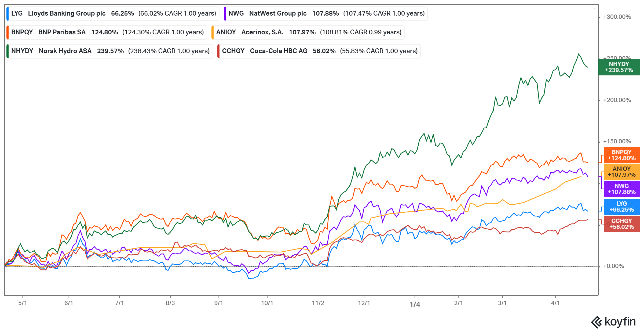
Task: Click the BNPQY BNP Paribas legend entry
Action: (x=107, y=32)
